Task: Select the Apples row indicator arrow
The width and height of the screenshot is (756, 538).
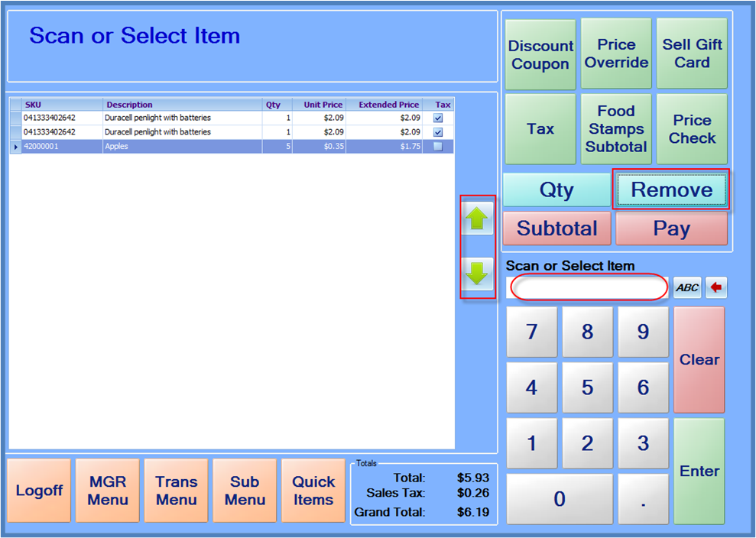Action: [x=16, y=147]
